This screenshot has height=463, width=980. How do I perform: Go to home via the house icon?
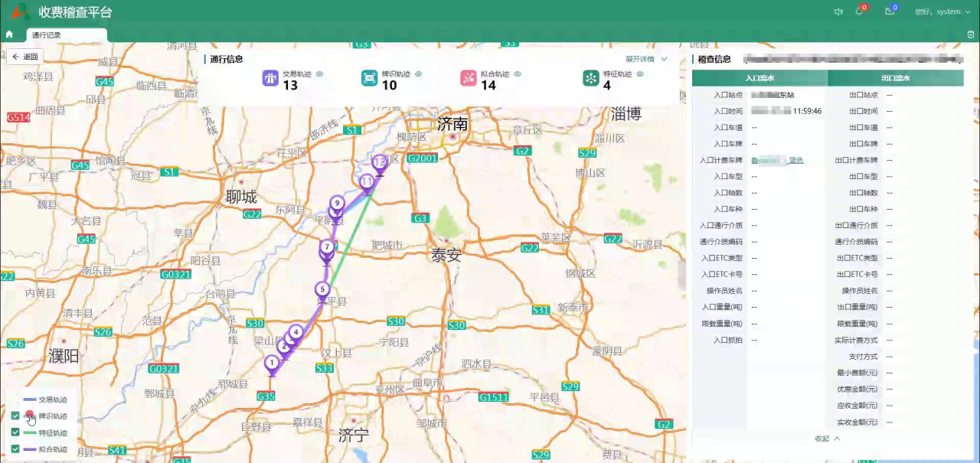pos(9,34)
